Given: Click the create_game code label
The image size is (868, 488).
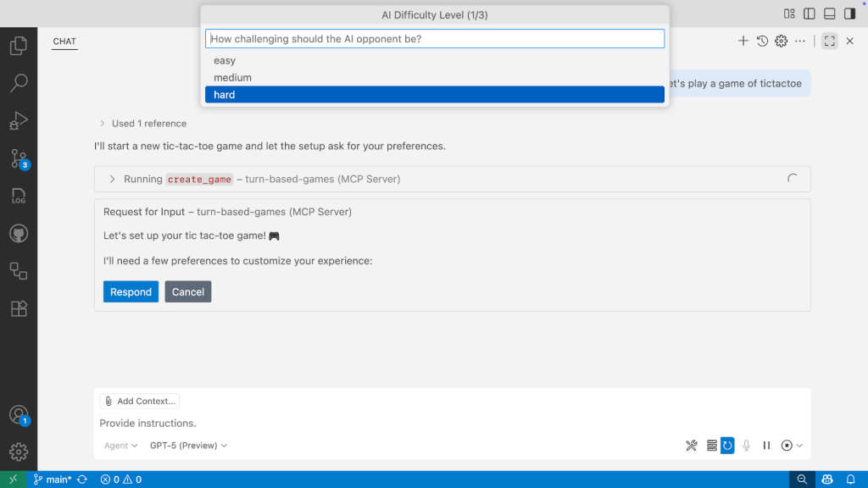Looking at the screenshot, I should point(199,180).
